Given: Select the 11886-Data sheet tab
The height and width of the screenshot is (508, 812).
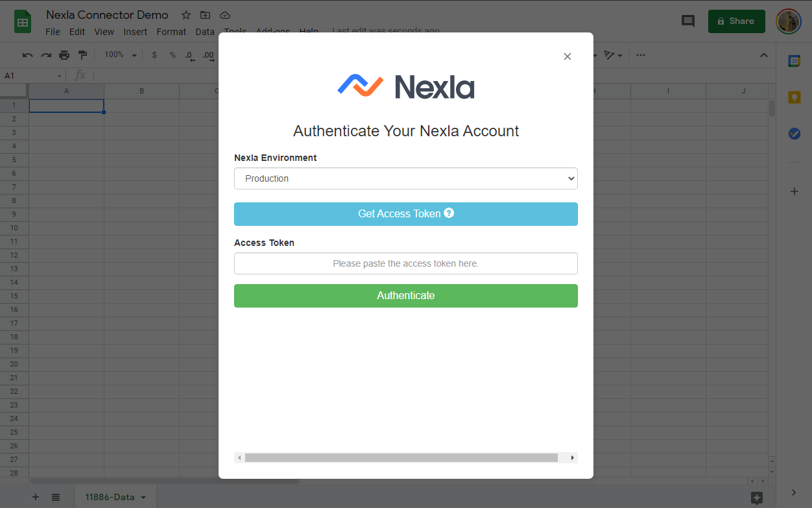Looking at the screenshot, I should coord(115,497).
